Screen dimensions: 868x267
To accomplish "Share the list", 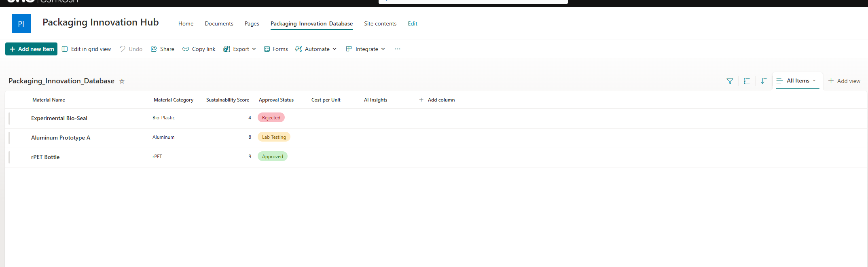I will (x=163, y=49).
